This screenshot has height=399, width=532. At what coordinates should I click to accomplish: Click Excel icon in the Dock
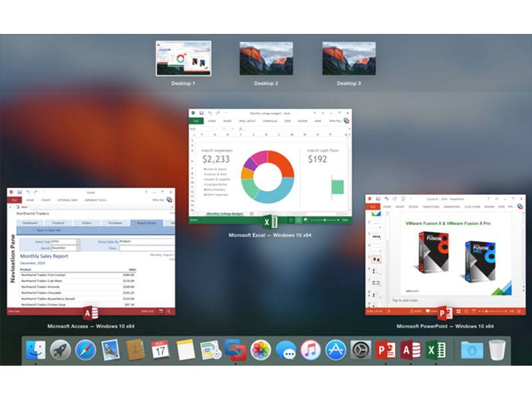(x=436, y=350)
